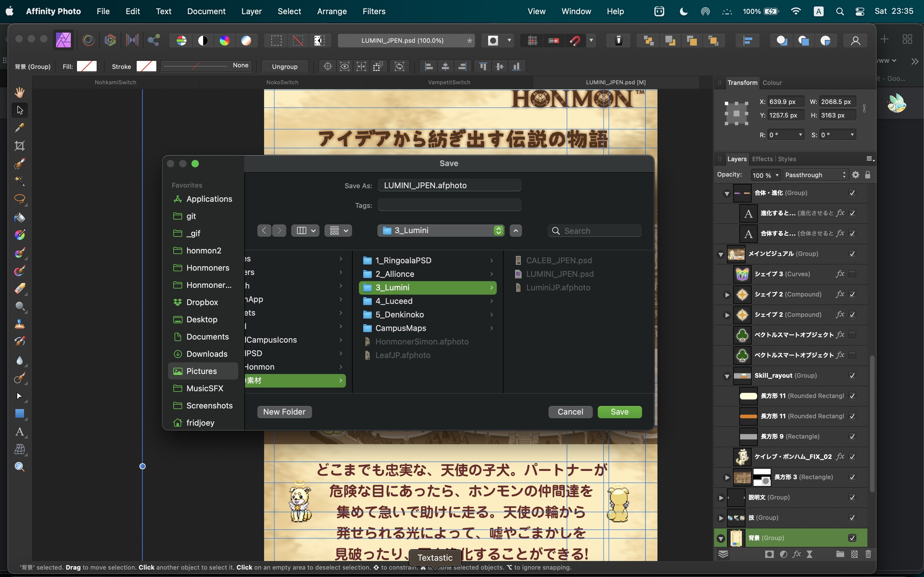Select the Erase Brush tool
Screen dimensions: 924x577
click(19, 288)
